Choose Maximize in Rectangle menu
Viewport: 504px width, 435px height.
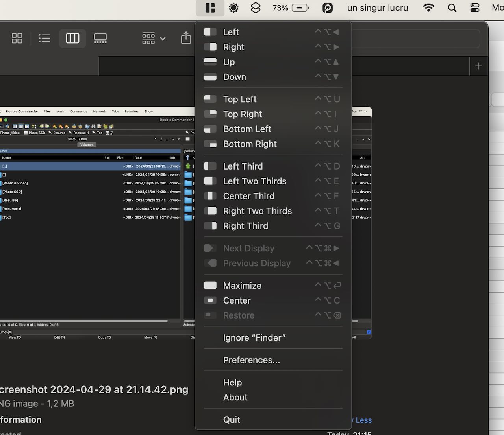[242, 286]
